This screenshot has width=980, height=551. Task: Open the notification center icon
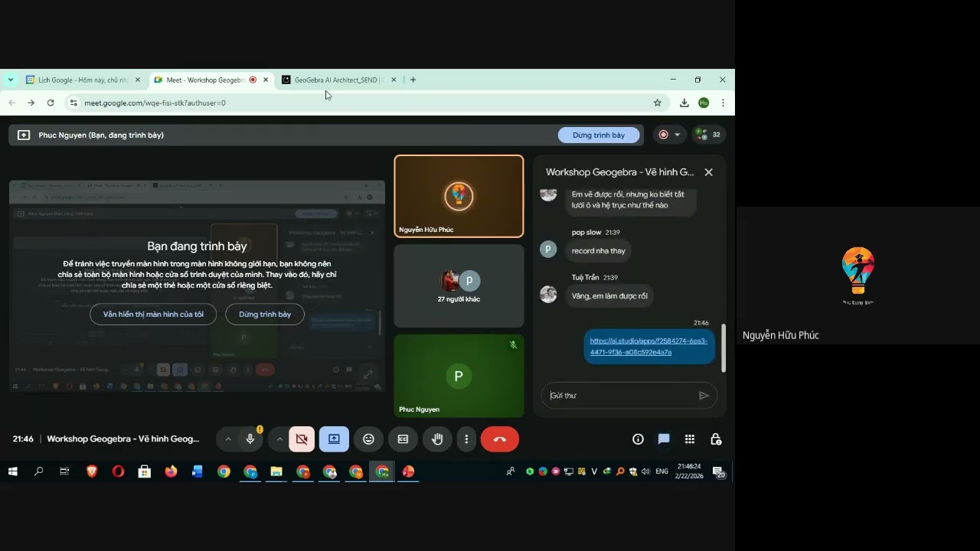pyautogui.click(x=719, y=472)
